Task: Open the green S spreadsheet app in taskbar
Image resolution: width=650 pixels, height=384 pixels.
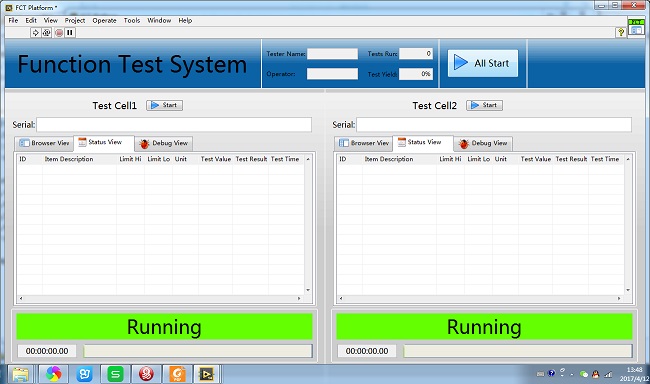Action: pyautogui.click(x=115, y=374)
